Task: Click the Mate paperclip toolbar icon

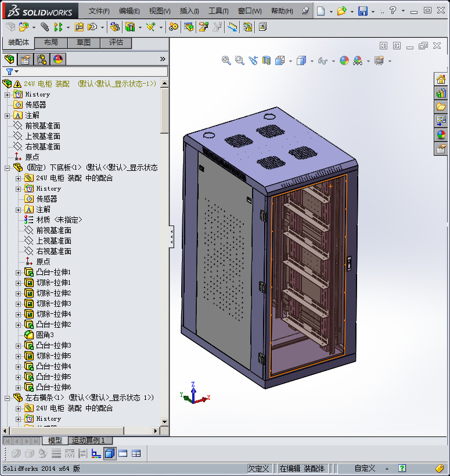Action: pos(45,27)
